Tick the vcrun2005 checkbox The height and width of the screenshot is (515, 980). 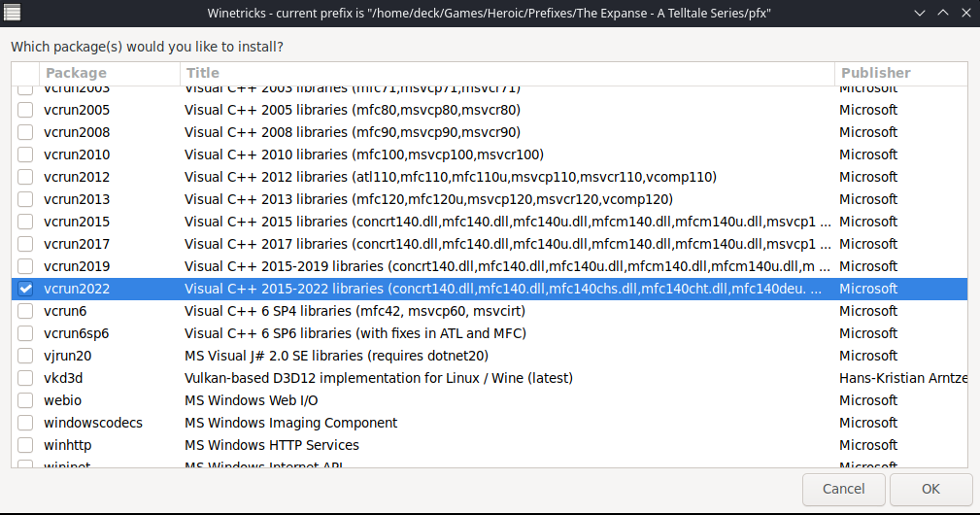point(25,110)
